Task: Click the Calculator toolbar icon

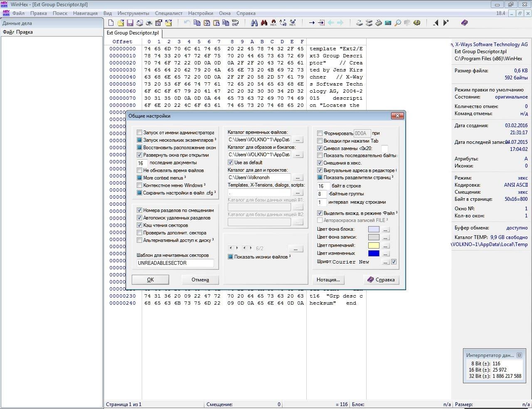Action: tap(388, 23)
